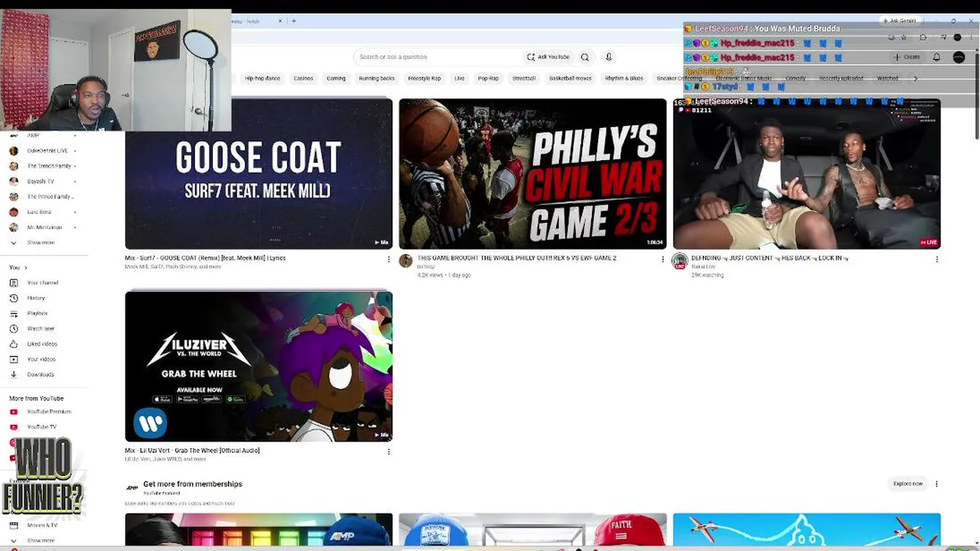
Task: Click the Watch later sidebar label
Action: [41, 328]
